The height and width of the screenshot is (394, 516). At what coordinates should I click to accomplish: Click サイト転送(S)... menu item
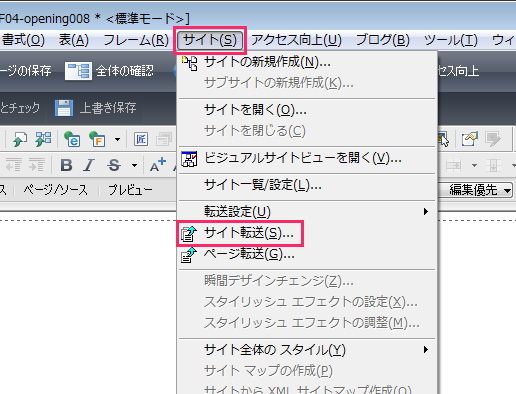pyautogui.click(x=307, y=233)
